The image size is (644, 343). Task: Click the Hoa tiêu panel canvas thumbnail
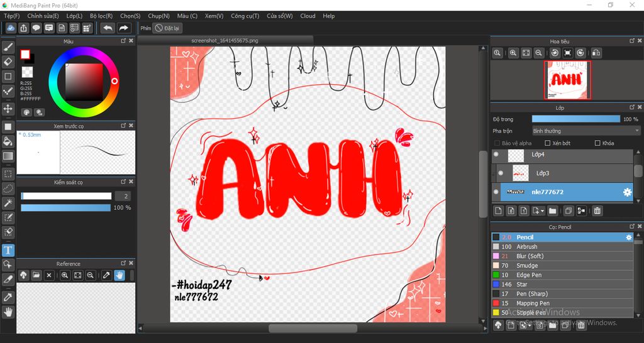click(568, 80)
